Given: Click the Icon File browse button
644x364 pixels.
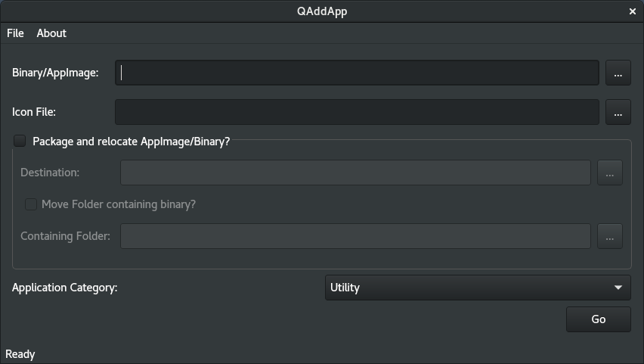Looking at the screenshot, I should pyautogui.click(x=618, y=112).
